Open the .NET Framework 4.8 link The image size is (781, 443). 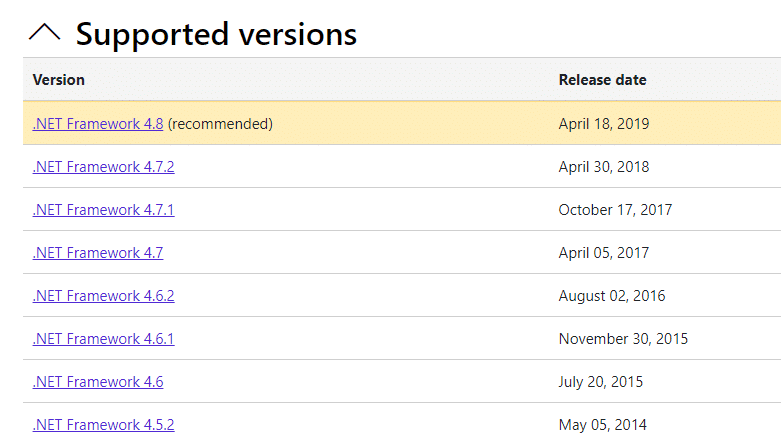(x=98, y=124)
